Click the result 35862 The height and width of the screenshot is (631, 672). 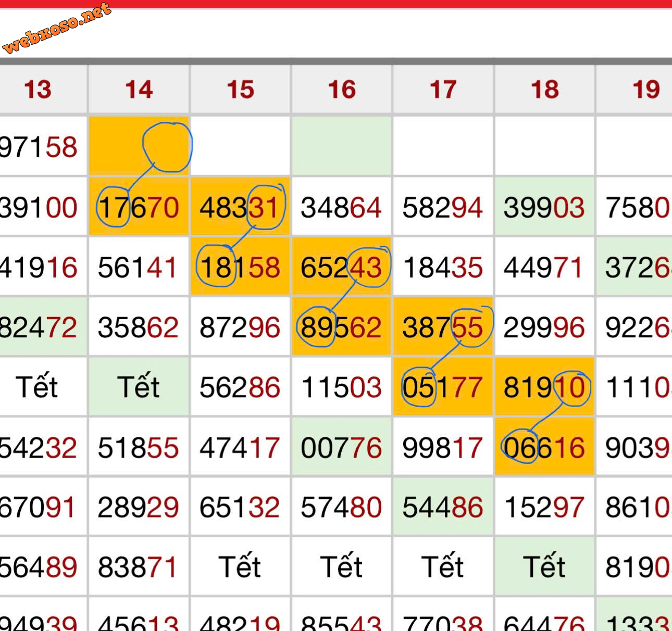point(139,327)
